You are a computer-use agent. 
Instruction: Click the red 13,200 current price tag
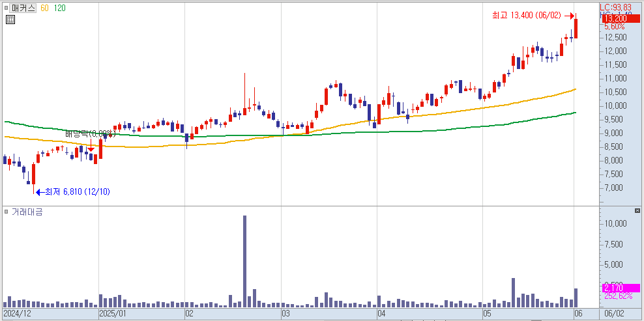pos(621,18)
